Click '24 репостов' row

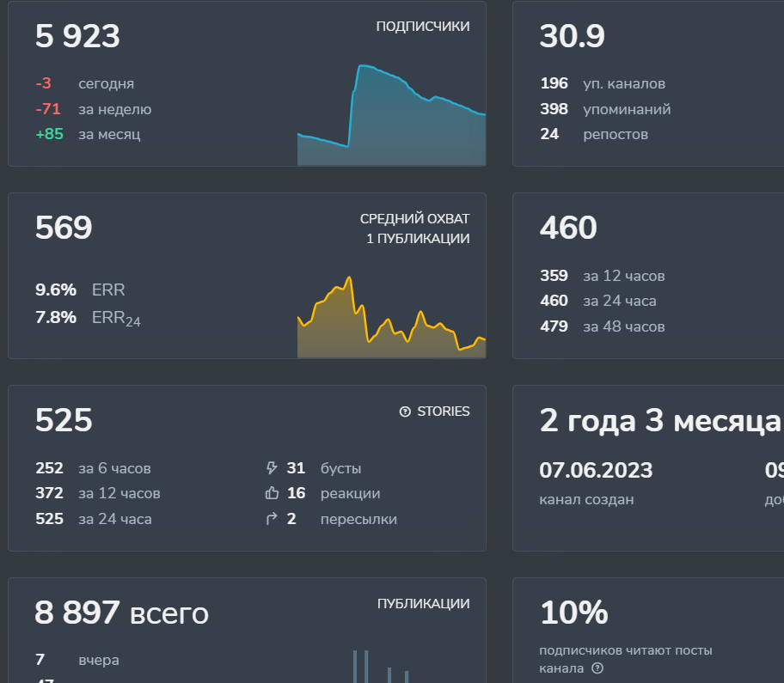[594, 134]
